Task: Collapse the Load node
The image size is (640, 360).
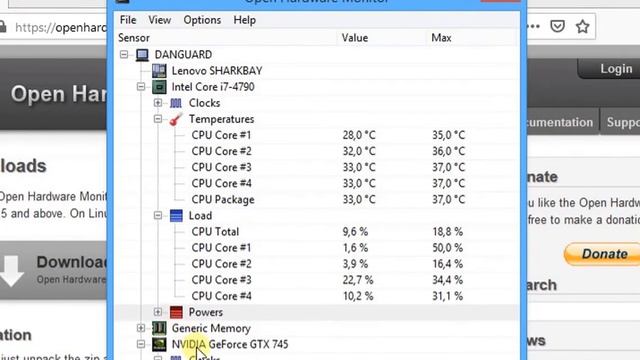Action: click(x=158, y=216)
